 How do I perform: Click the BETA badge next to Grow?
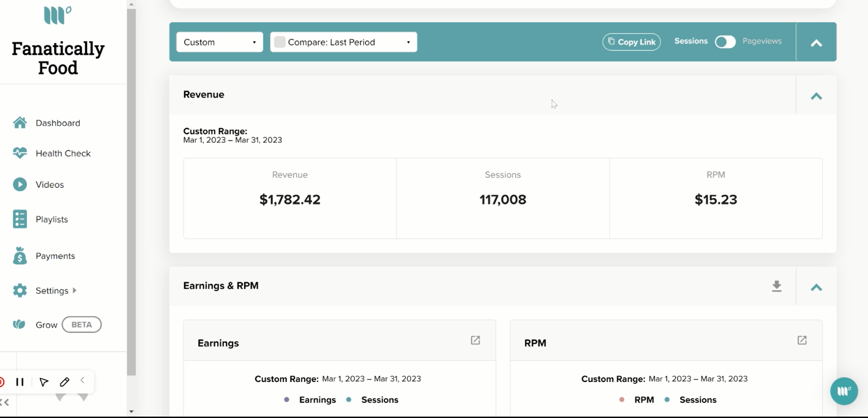click(82, 324)
